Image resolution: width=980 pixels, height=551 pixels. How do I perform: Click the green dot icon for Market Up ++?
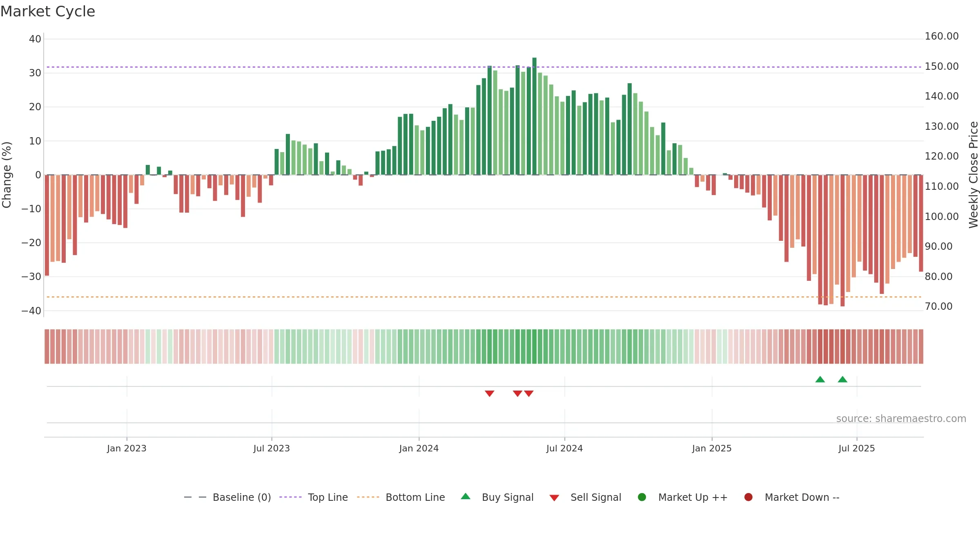click(642, 497)
